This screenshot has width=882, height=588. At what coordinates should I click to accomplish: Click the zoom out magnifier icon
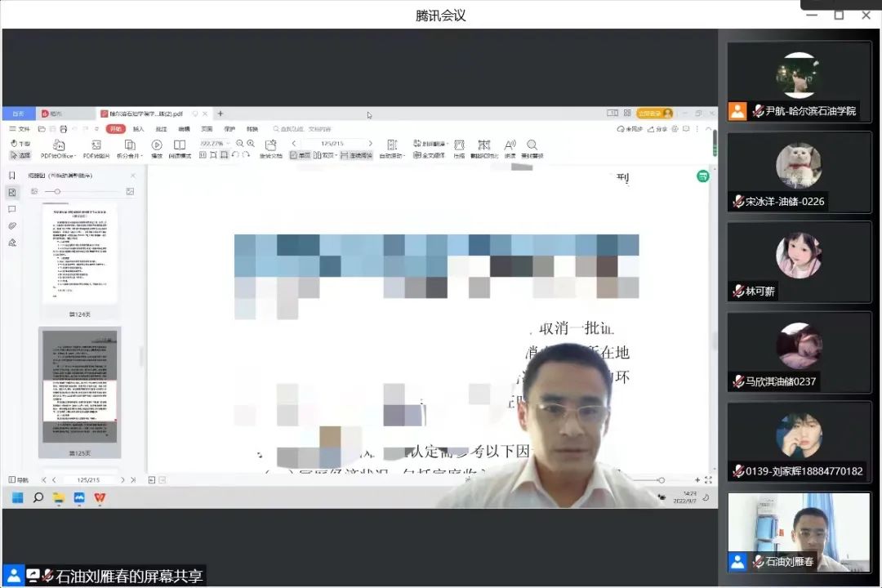click(240, 143)
